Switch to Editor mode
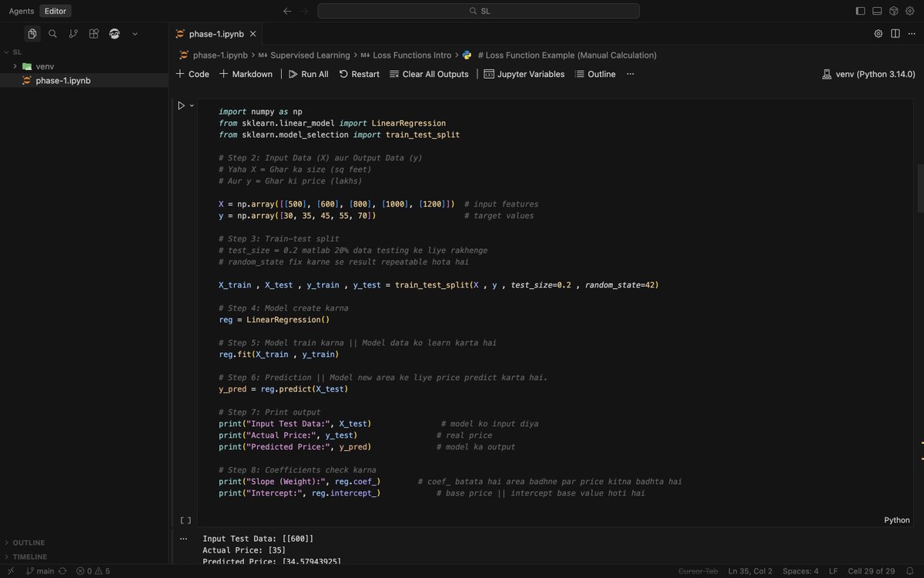This screenshot has width=924, height=578. point(55,11)
